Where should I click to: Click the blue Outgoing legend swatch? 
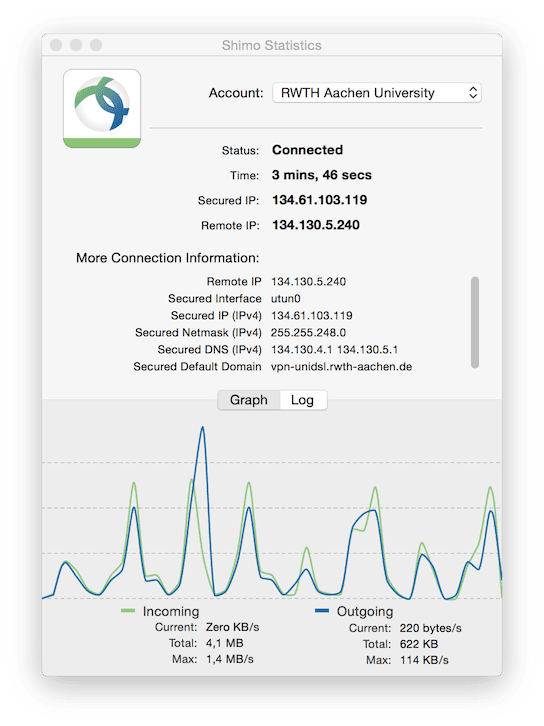point(322,611)
